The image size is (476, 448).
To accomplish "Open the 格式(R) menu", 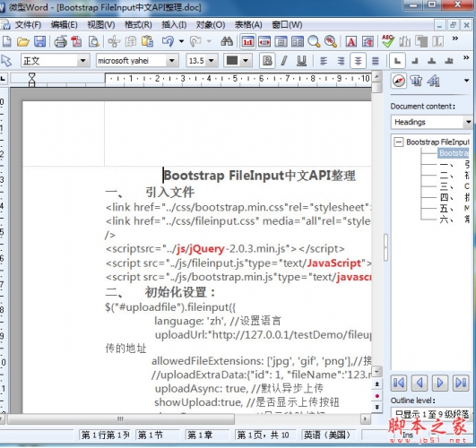I will (x=138, y=25).
